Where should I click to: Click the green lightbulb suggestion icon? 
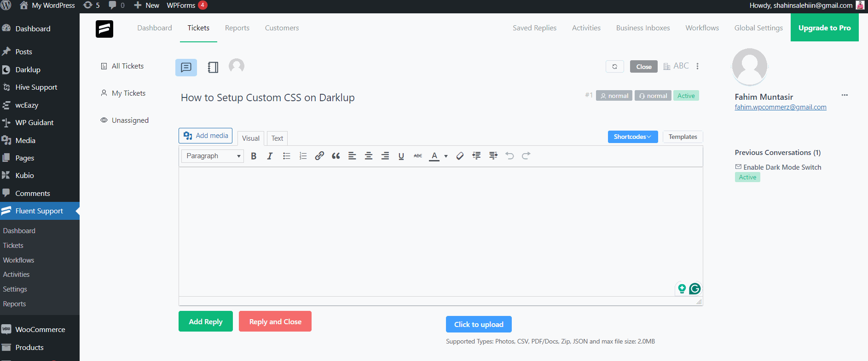(x=682, y=288)
